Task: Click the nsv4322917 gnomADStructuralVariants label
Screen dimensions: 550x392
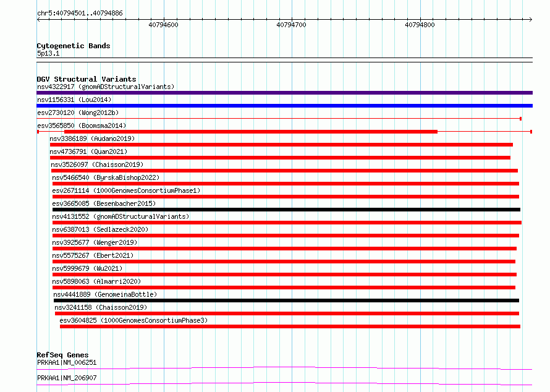Action: (106, 87)
